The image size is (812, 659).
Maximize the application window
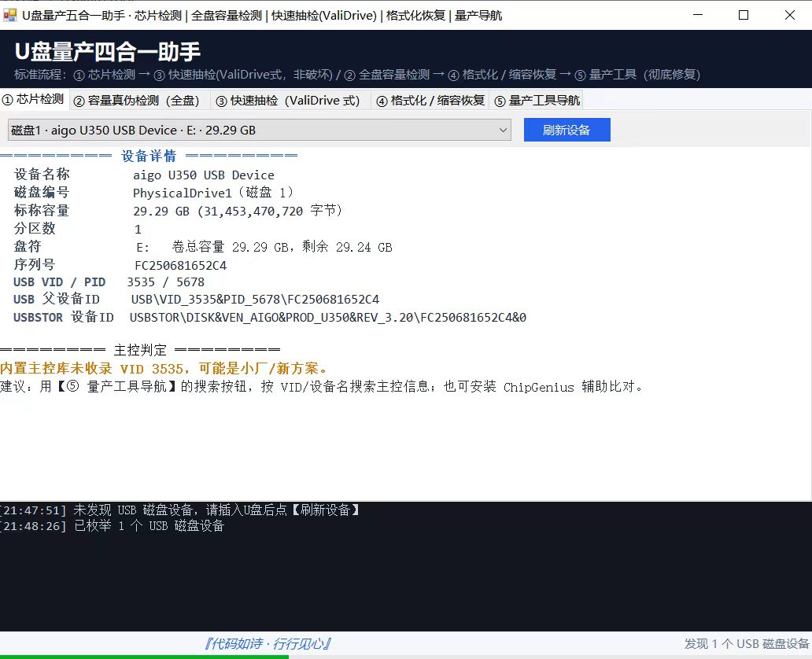pos(743,15)
